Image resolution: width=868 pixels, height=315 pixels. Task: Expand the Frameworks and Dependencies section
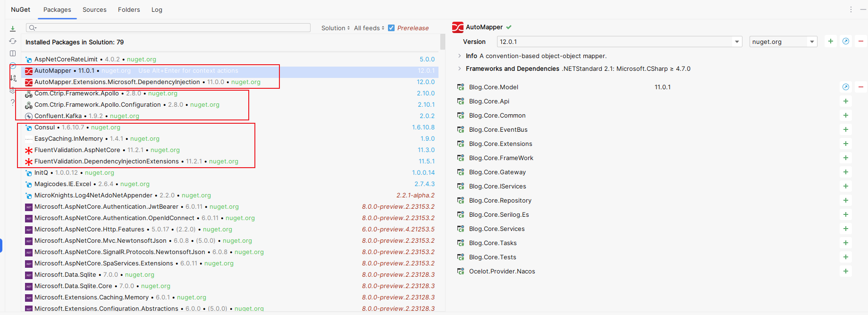click(460, 68)
